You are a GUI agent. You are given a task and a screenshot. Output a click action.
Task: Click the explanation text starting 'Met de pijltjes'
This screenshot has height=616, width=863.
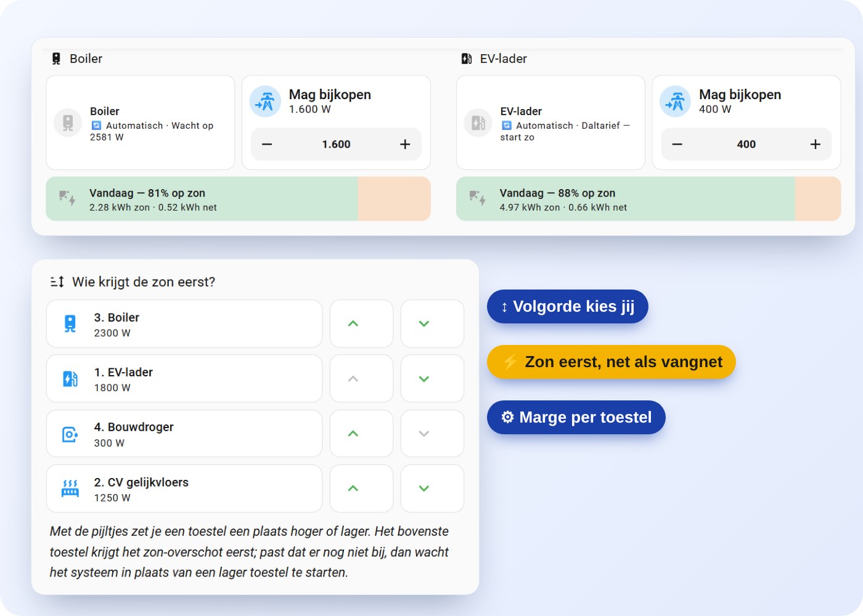(249, 552)
